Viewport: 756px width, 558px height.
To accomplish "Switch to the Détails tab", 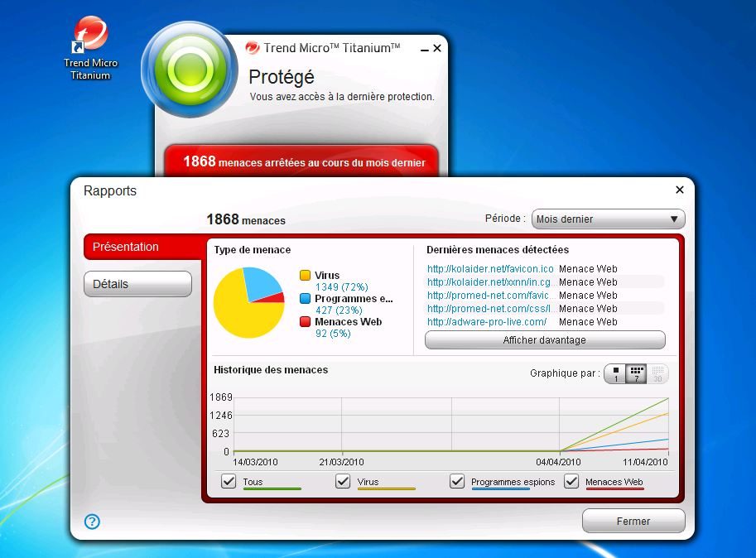I will (137, 284).
